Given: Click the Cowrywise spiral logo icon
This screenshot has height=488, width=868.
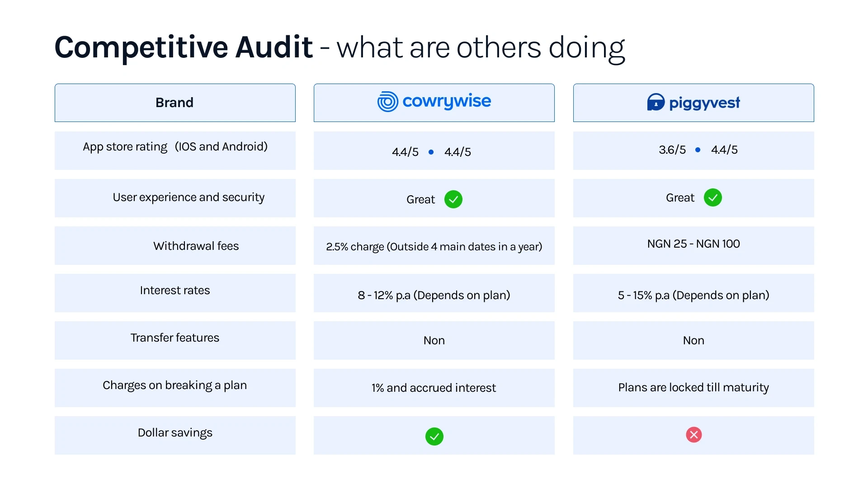Looking at the screenshot, I should (x=387, y=102).
